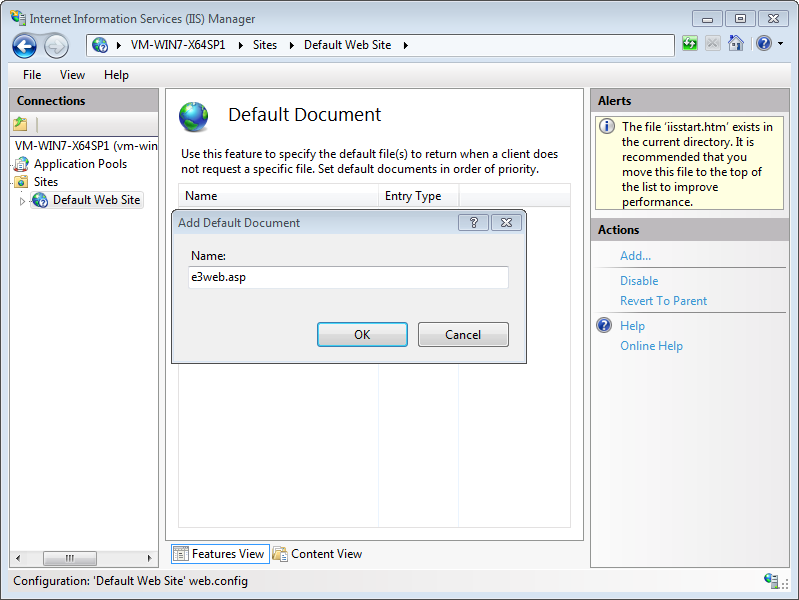Click the Application Pools node
Image resolution: width=799 pixels, height=600 pixels.
pyautogui.click(x=80, y=164)
